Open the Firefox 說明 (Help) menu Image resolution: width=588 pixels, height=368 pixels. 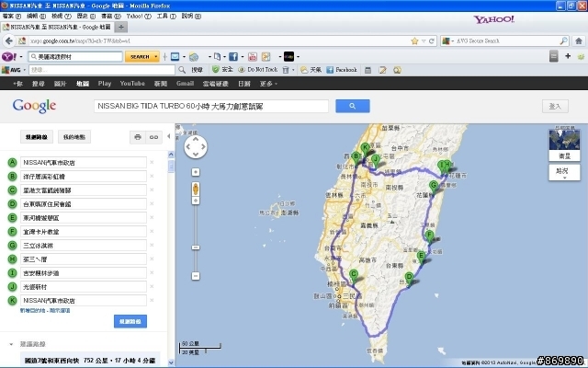click(191, 16)
